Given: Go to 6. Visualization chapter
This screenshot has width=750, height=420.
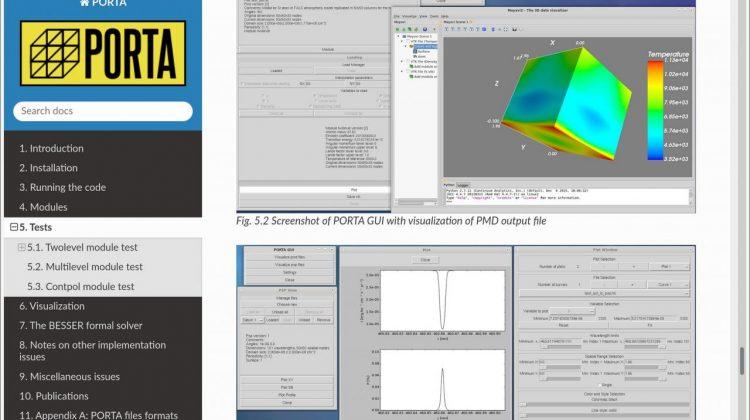Looking at the screenshot, I should (x=52, y=306).
